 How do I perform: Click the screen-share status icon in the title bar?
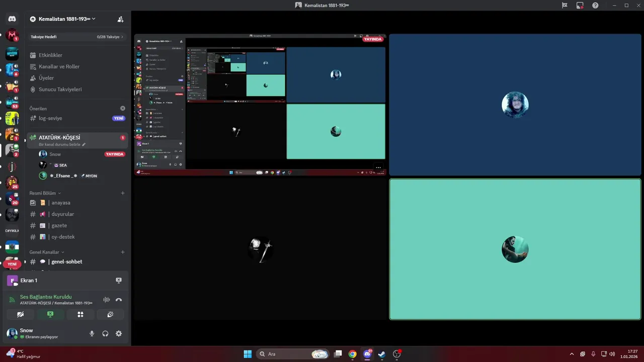(580, 5)
